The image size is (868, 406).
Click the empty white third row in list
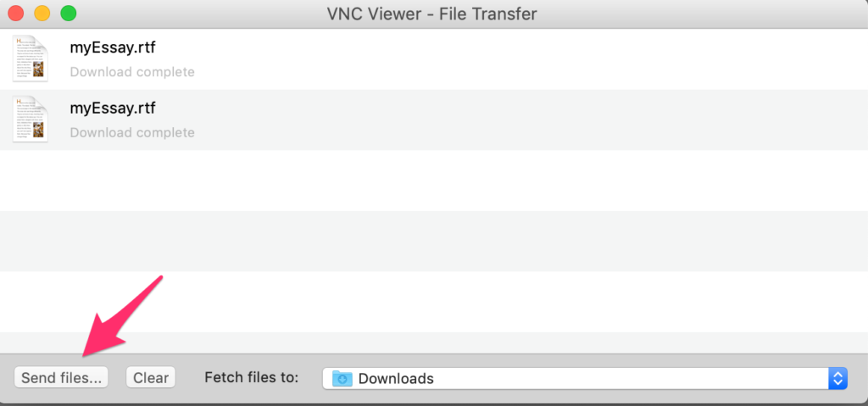pos(434,180)
